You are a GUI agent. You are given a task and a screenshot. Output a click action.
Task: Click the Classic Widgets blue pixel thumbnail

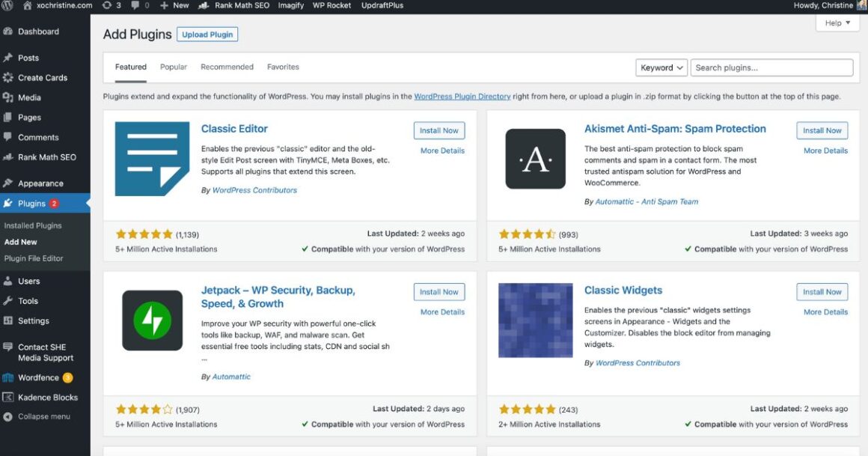click(535, 320)
